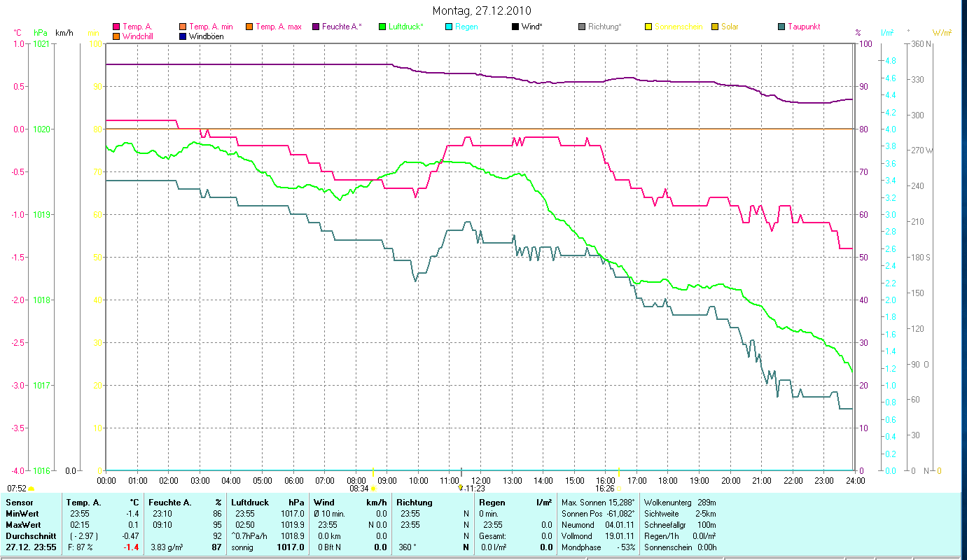Select the Sonnenschein legend label
Image resolution: width=967 pixels, height=560 pixels.
click(678, 27)
